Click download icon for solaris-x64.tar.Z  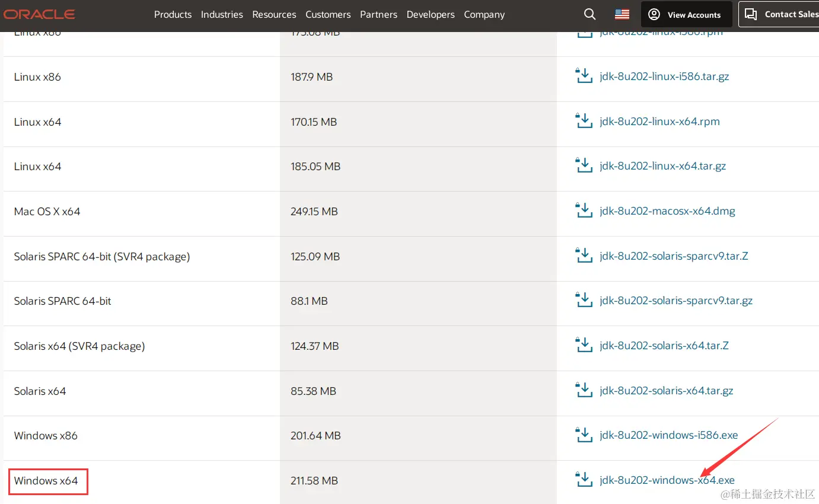(x=584, y=345)
